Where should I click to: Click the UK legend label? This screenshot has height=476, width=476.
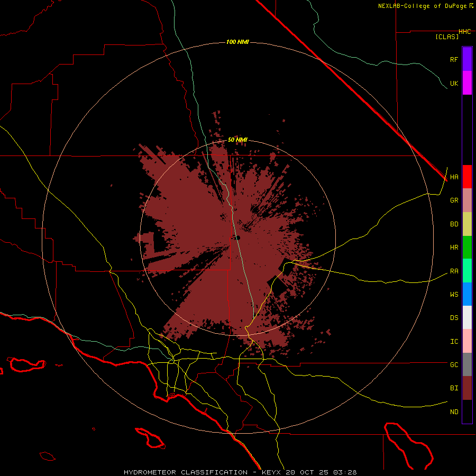tap(454, 83)
